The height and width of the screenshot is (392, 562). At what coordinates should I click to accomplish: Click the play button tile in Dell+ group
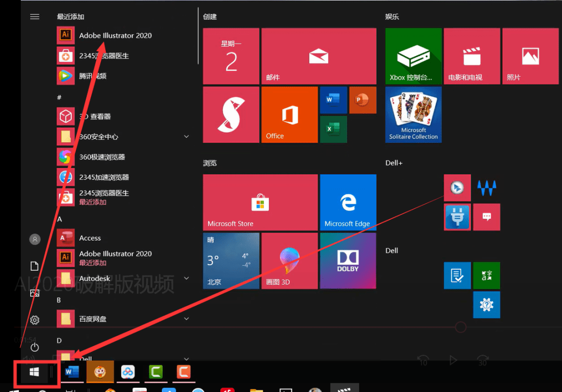click(457, 188)
